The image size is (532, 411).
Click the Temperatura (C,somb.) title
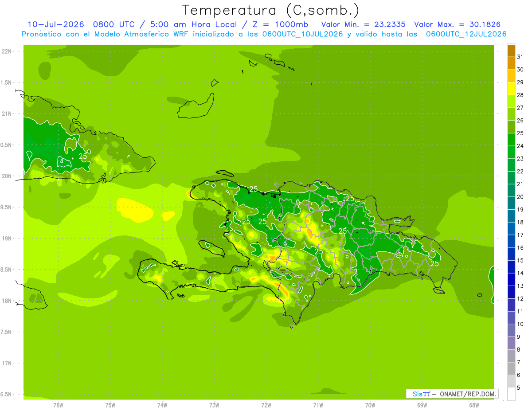coord(271,10)
